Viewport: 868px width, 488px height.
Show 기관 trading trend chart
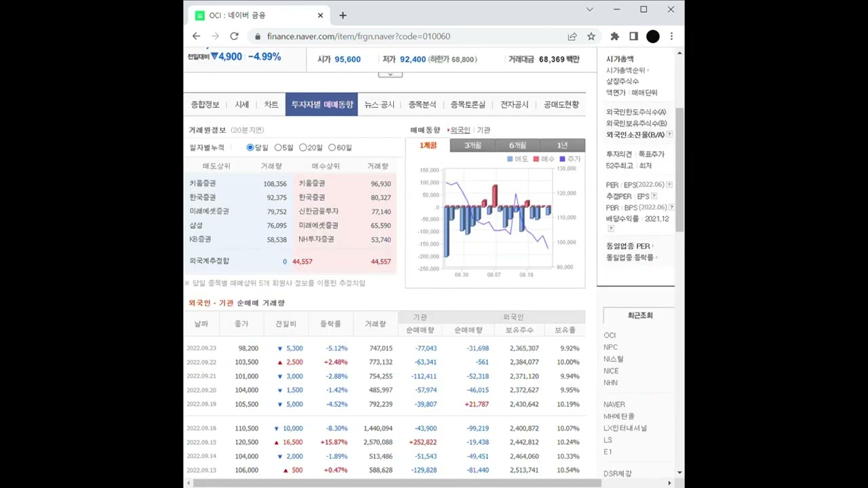484,130
